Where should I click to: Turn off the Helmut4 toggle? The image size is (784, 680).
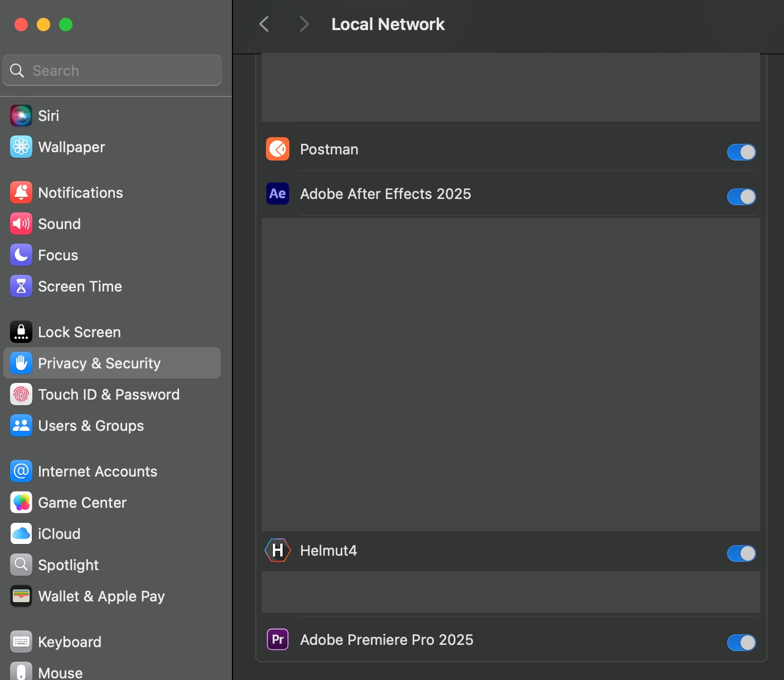coord(741,553)
